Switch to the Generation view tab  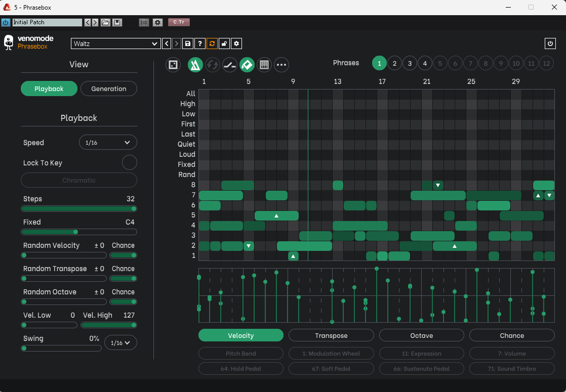pyautogui.click(x=109, y=89)
